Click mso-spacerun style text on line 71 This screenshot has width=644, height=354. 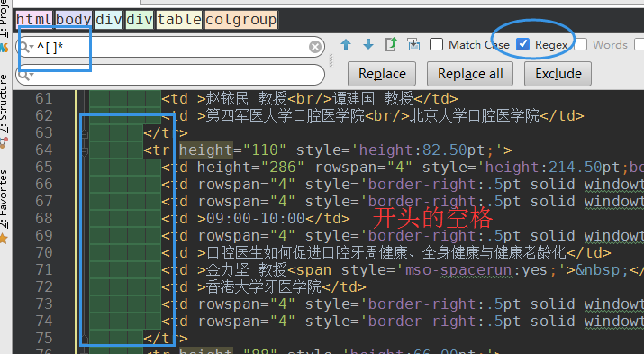click(459, 270)
